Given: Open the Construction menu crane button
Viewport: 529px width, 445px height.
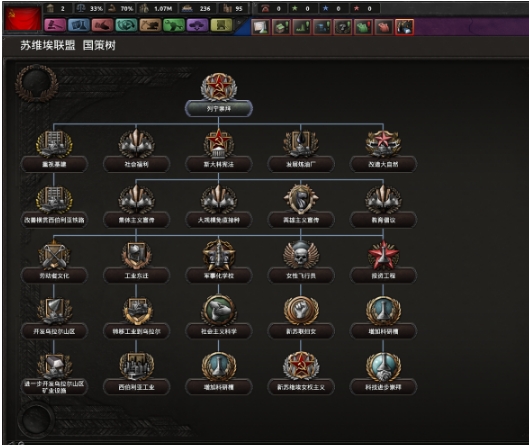Looking at the screenshot, I should 150,25.
